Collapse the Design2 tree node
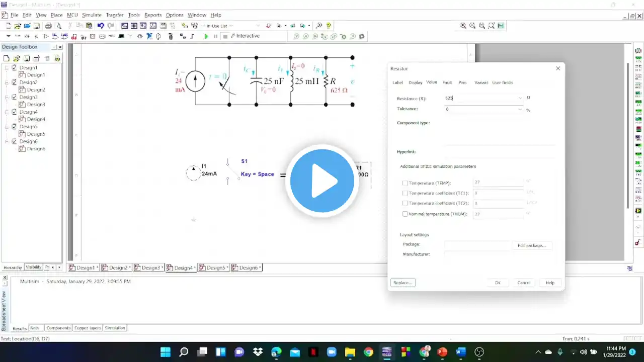 pyautogui.click(x=7, y=82)
